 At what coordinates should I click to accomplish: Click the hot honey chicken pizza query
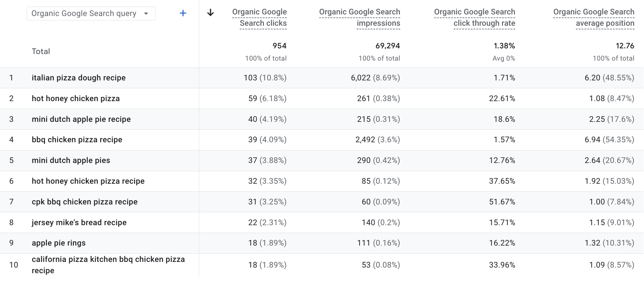[x=76, y=99]
